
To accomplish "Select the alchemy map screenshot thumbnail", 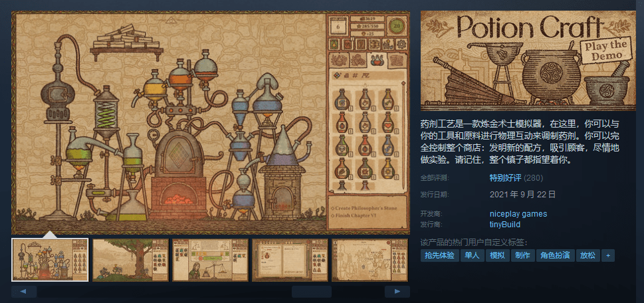I will click(370, 260).
